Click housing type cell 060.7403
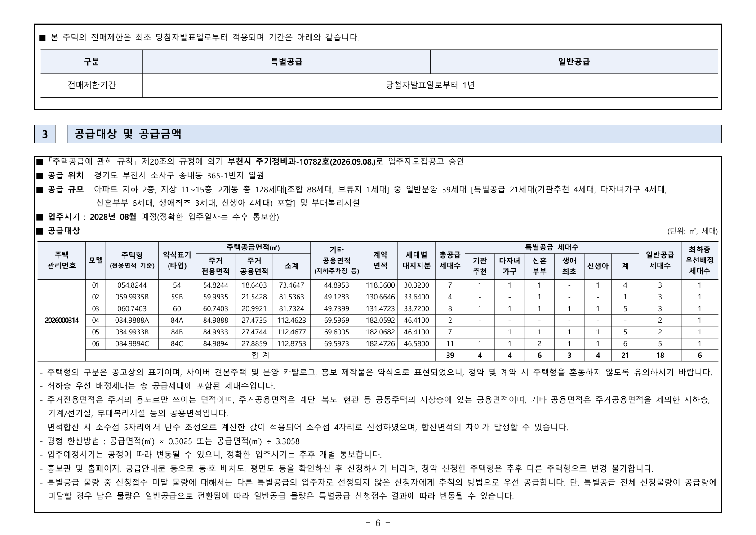The width and height of the screenshot is (756, 535). (x=132, y=308)
